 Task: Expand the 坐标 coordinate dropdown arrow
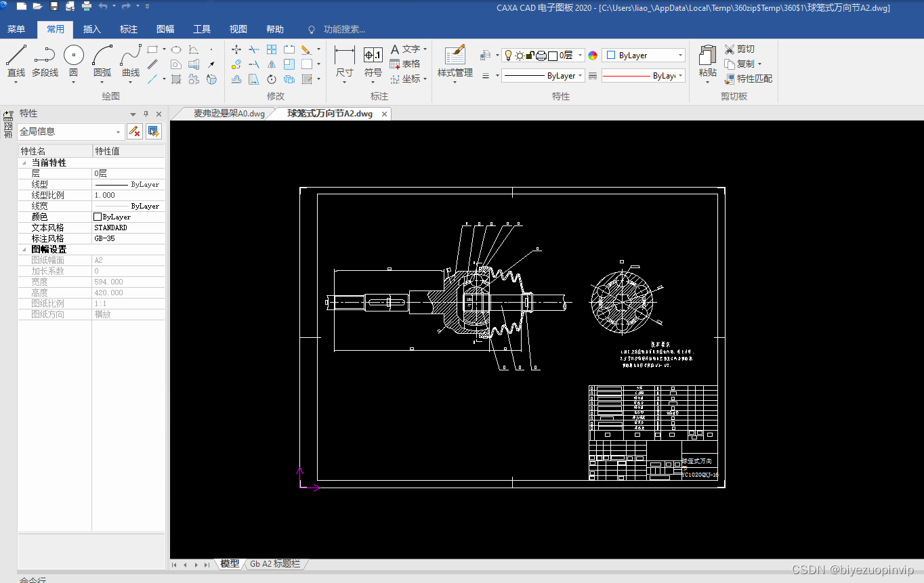425,79
